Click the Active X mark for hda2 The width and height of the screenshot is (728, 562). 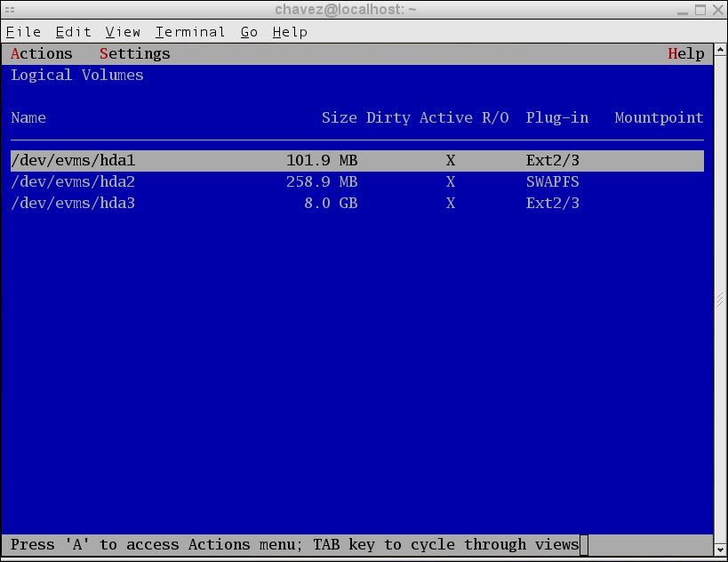tap(451, 182)
